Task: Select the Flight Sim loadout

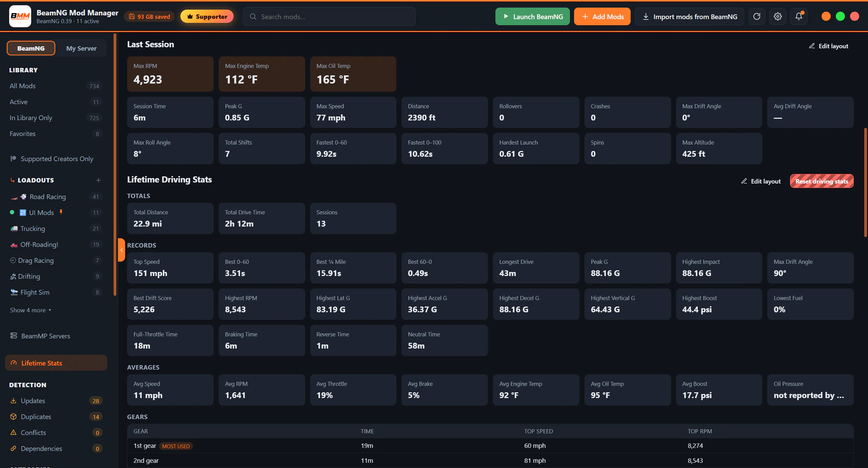Action: point(55,292)
